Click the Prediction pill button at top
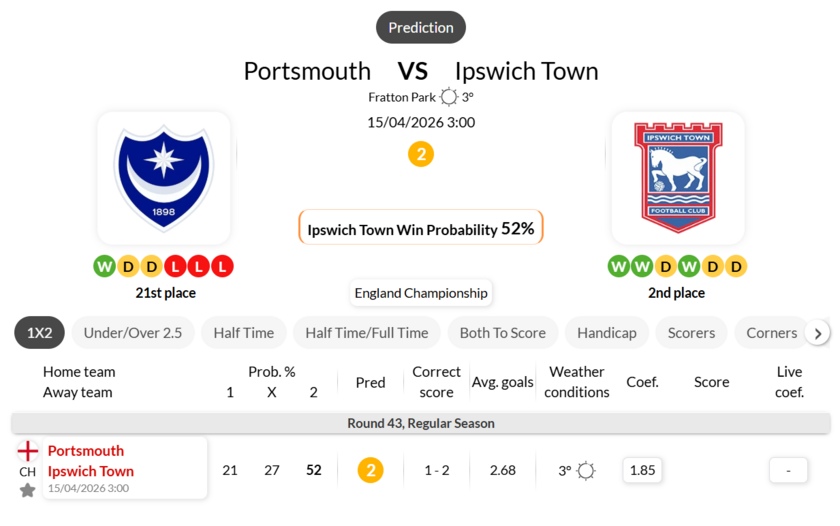Viewport: 840px width, 526px height. point(421,27)
